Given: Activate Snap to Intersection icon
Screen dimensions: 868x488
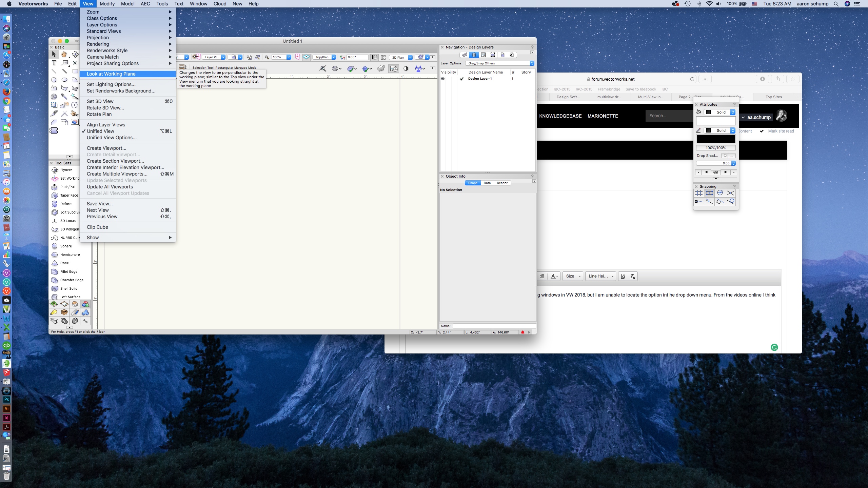Looking at the screenshot, I should pyautogui.click(x=730, y=193).
